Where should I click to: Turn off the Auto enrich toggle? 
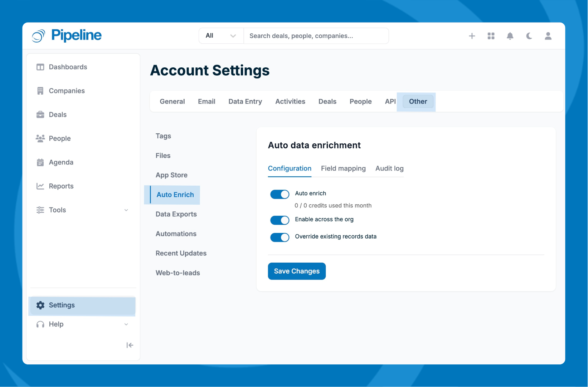tap(280, 194)
